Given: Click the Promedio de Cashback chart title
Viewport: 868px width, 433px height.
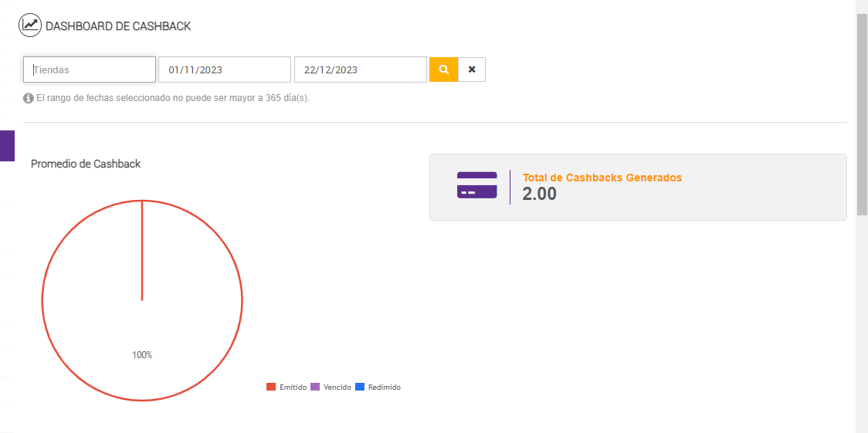Looking at the screenshot, I should (86, 164).
